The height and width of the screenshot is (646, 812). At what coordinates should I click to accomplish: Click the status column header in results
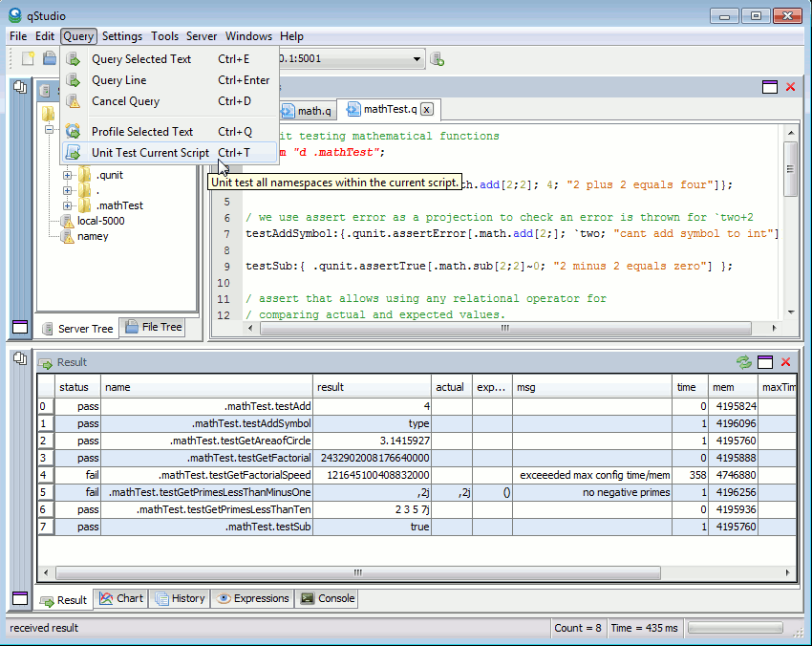point(77,387)
